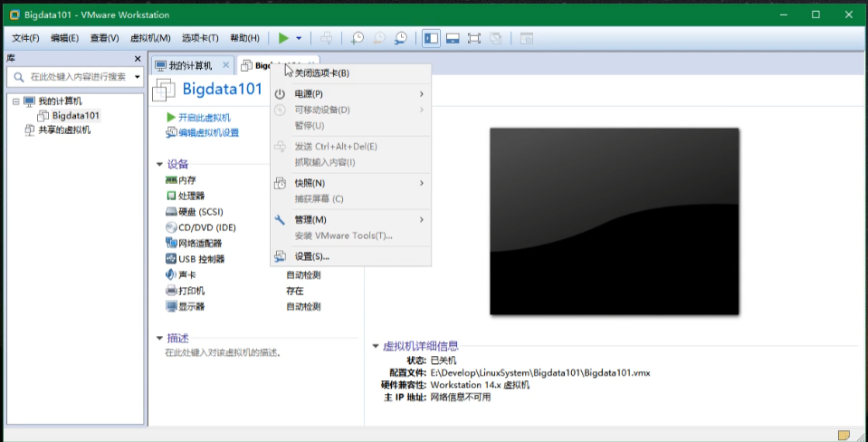Select the 硬盘 (SCSI) device icon
This screenshot has height=442, width=868.
pos(171,212)
